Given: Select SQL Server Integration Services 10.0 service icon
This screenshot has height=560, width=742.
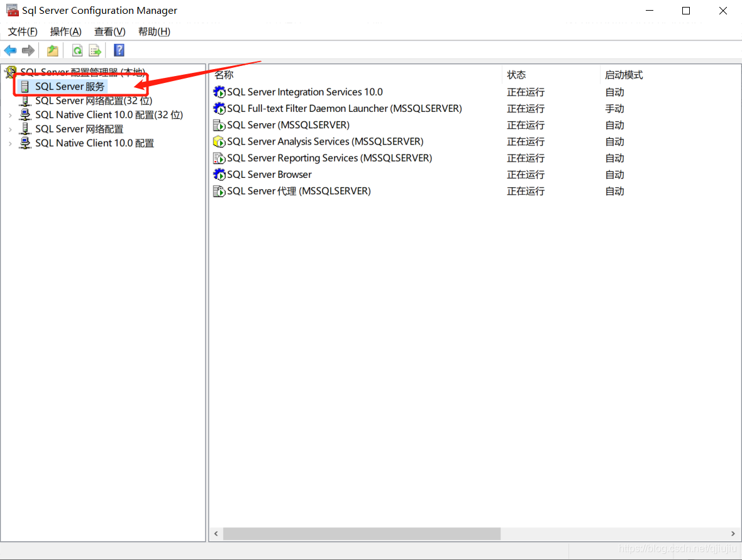Looking at the screenshot, I should click(x=219, y=92).
